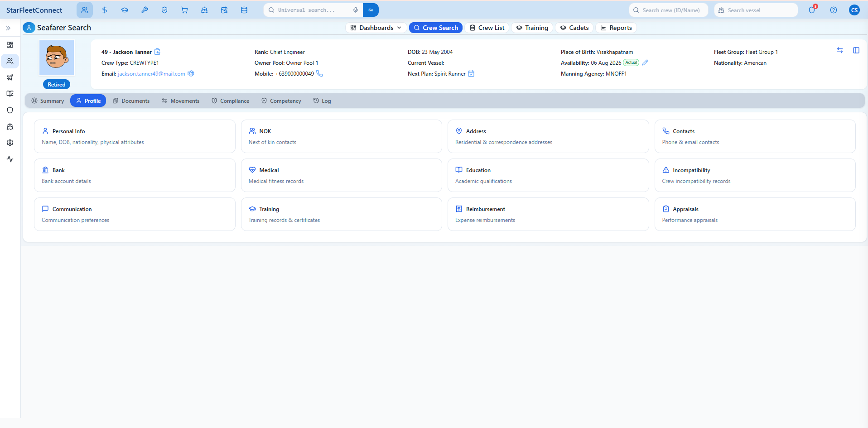Open the activity pulse icon in sidebar
Viewport: 868px width, 428px height.
tap(10, 159)
